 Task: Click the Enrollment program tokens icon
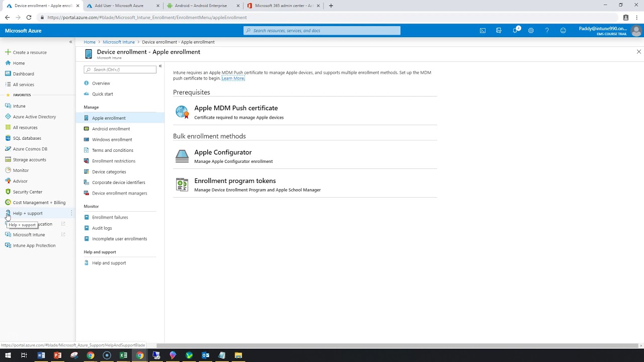(x=182, y=185)
